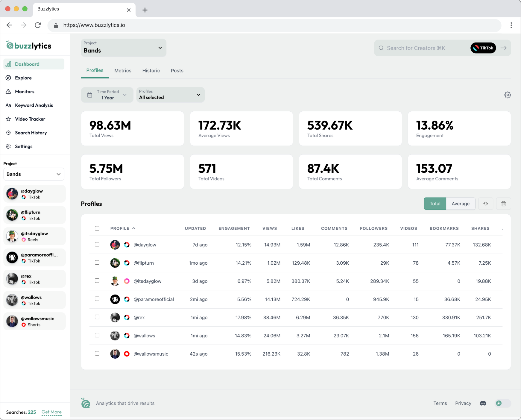Click the search magnifier icon
This screenshot has height=420, width=521.
coord(381,48)
